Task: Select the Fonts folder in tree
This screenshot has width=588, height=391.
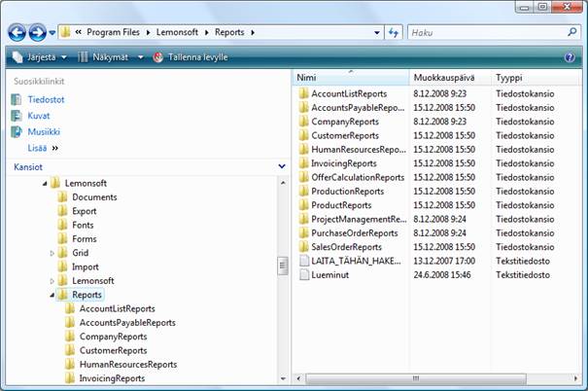Action: pos(83,225)
